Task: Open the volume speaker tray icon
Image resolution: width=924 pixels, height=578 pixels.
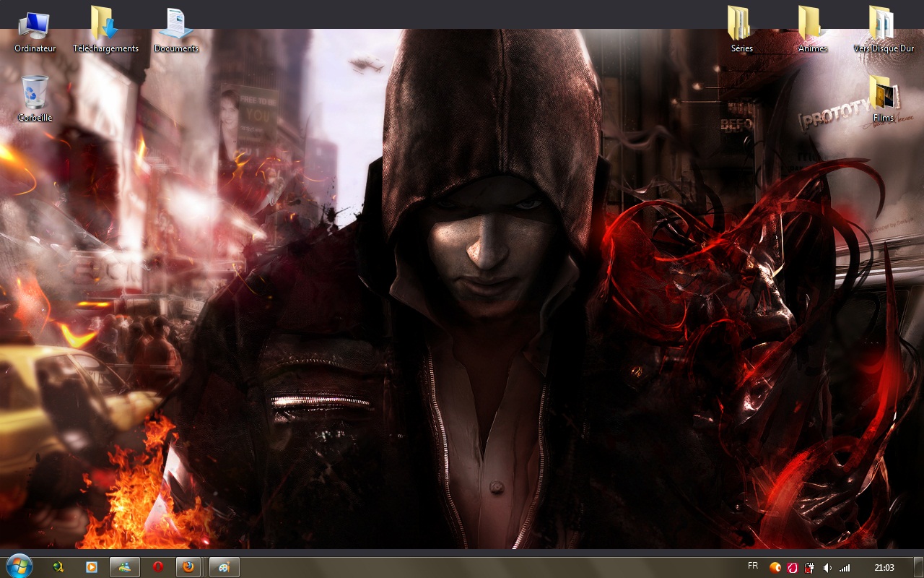Action: point(827,568)
